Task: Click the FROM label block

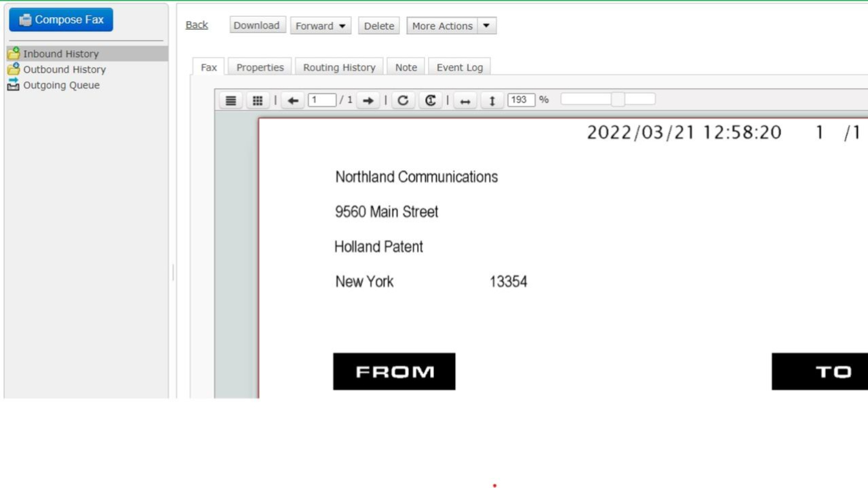Action: click(394, 371)
